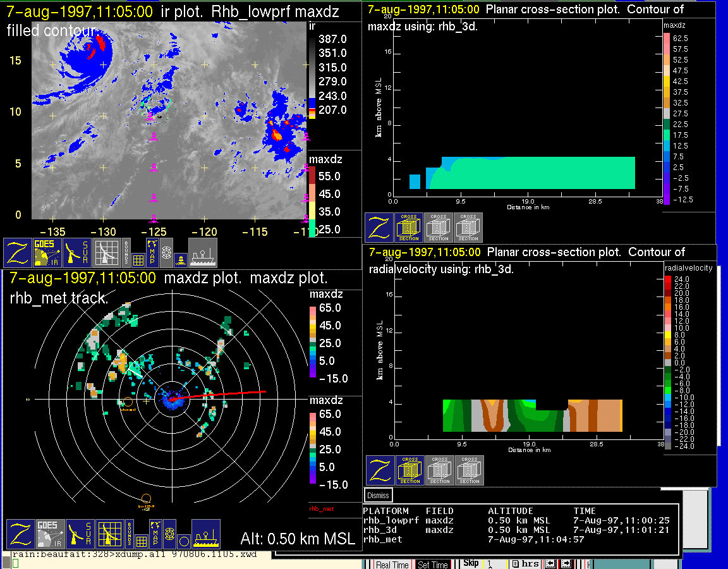The width and height of the screenshot is (728, 569).
Task: Click the radialvelocity color scale bar
Action: click(x=669, y=362)
